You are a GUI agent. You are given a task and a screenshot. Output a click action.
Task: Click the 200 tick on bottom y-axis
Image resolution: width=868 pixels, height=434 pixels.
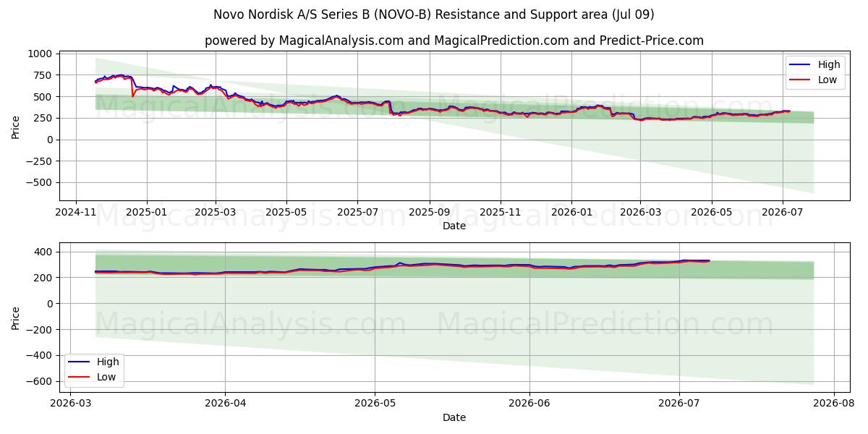point(43,278)
